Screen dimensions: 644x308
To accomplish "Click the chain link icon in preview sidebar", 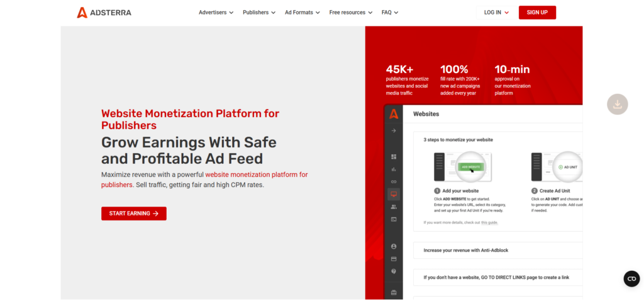I will (394, 181).
